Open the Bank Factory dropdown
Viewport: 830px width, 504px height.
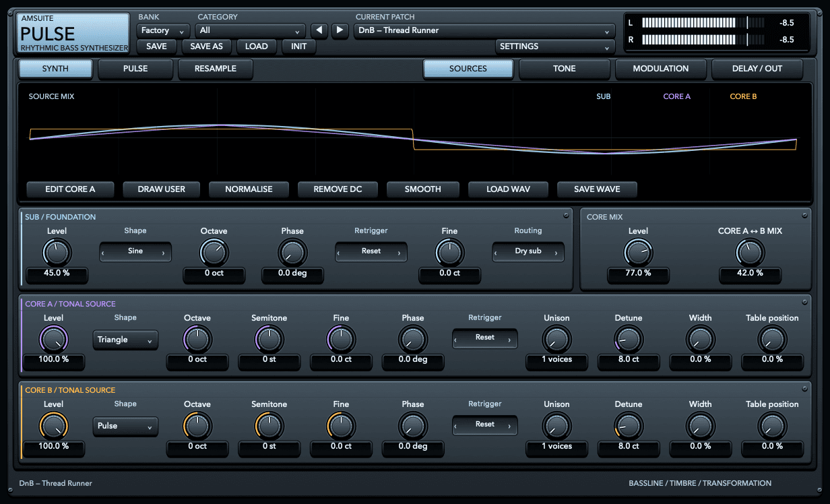point(163,31)
